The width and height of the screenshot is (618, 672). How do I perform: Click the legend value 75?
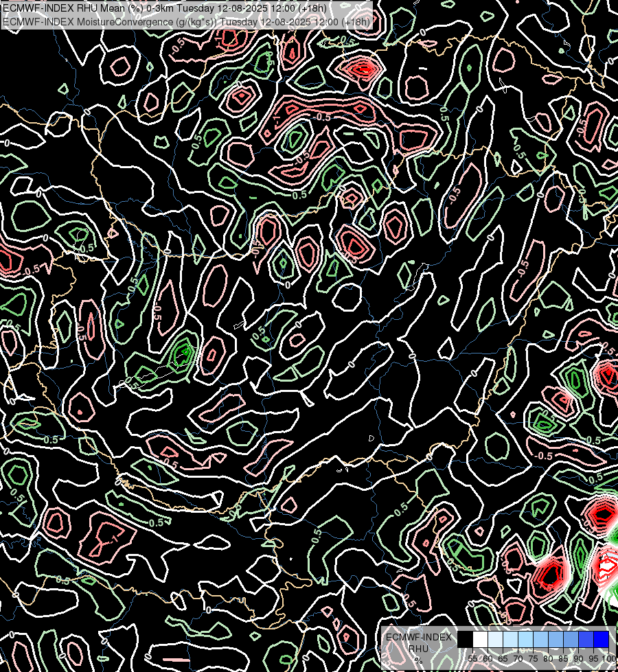click(x=533, y=659)
